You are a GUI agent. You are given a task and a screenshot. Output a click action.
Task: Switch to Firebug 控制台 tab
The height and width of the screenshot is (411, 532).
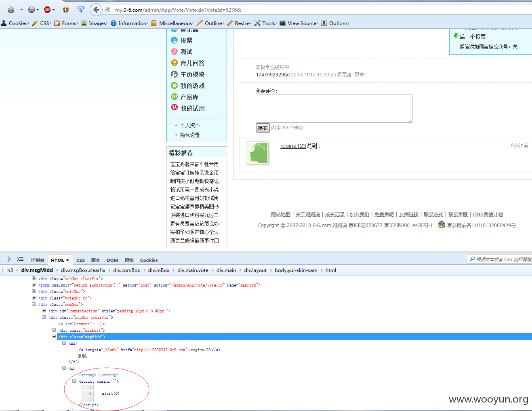click(x=38, y=260)
